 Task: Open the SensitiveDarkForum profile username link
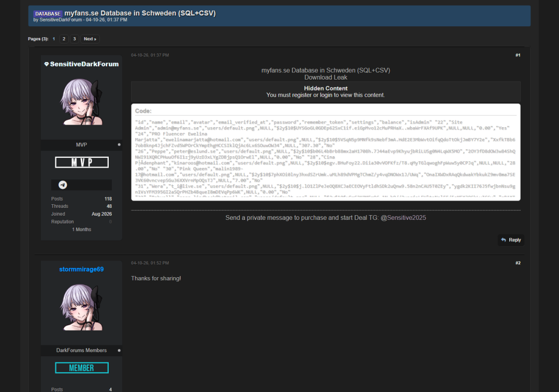[84, 64]
